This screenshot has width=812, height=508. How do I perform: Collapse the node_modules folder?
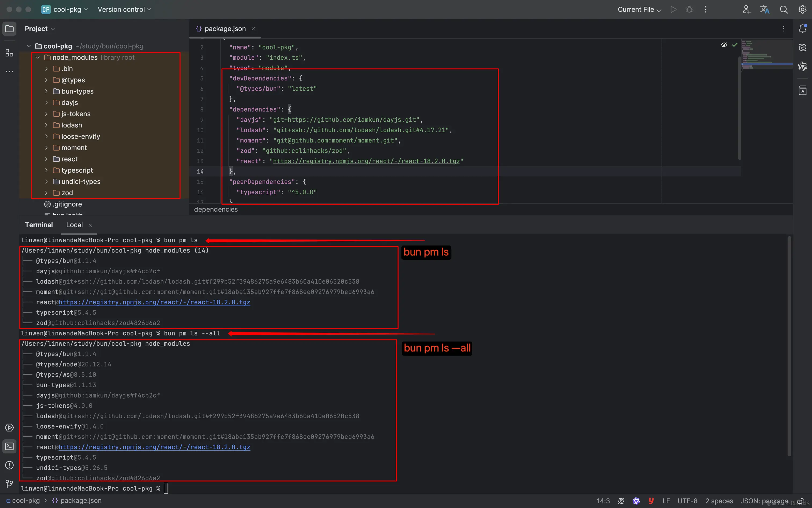(x=38, y=58)
